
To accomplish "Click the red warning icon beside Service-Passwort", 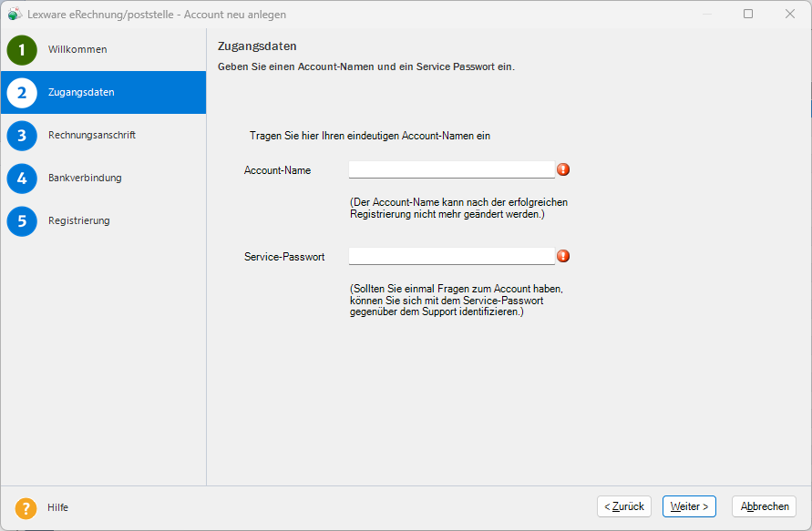I will (563, 256).
